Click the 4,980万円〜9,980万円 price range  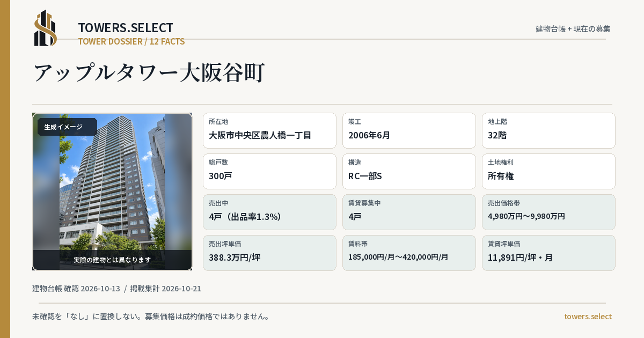[526, 216]
